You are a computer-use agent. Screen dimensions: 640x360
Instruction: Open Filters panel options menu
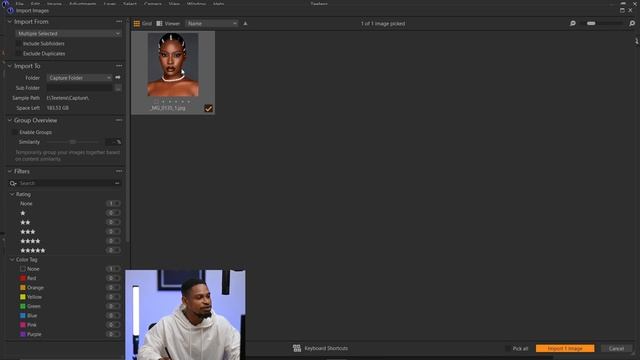(x=119, y=171)
